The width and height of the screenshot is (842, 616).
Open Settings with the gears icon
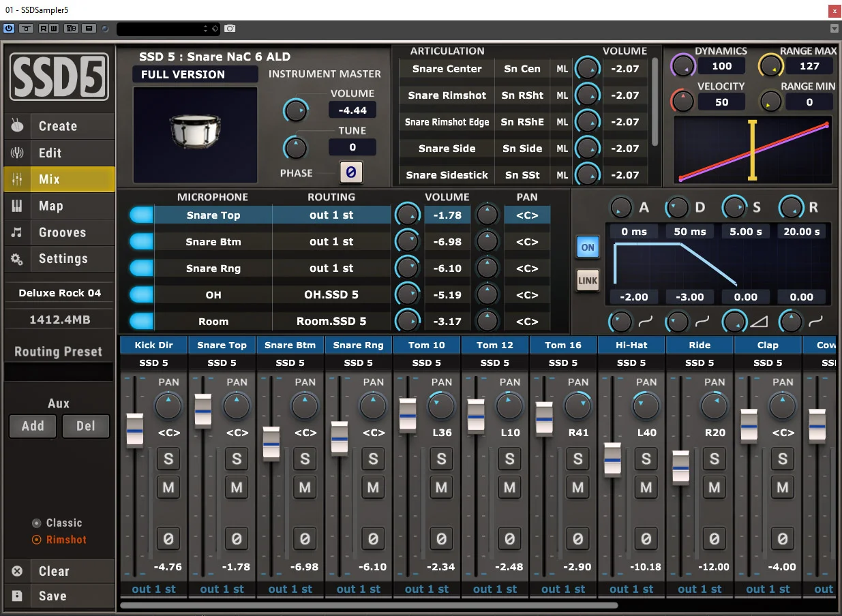(17, 259)
